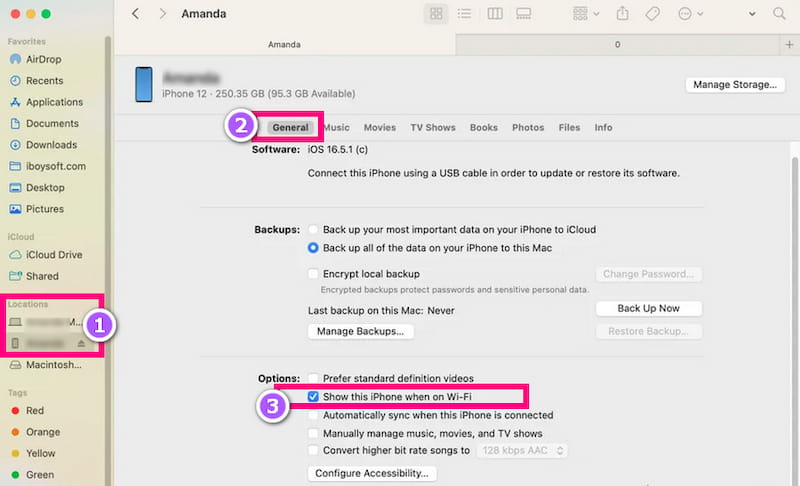Image resolution: width=800 pixels, height=486 pixels.
Task: Click Configure Accessibility button
Action: coord(371,473)
